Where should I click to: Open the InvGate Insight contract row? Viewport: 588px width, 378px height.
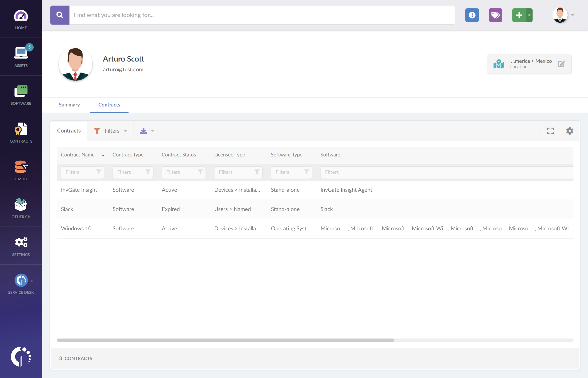click(315, 190)
